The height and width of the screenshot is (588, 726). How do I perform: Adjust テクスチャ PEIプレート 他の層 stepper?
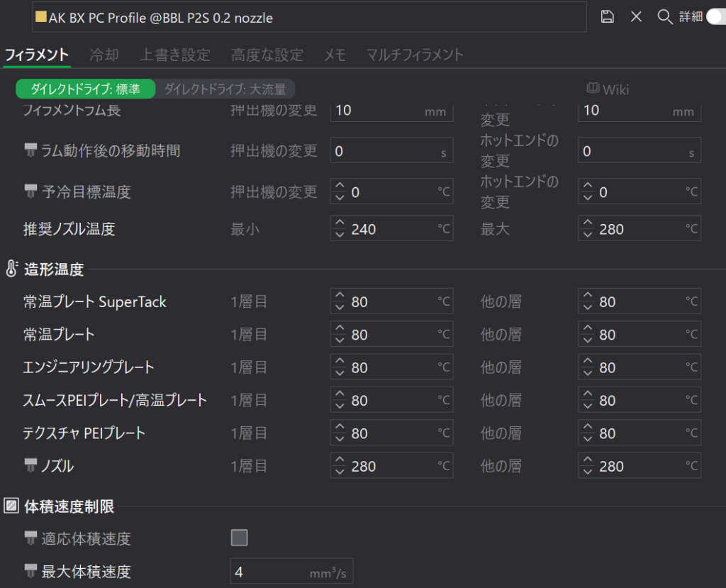[588, 433]
